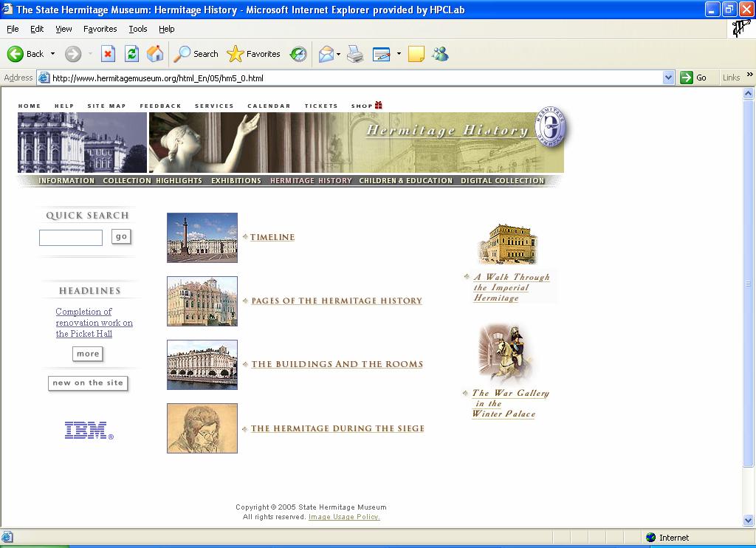Open the Image Usage Policy link

(x=344, y=517)
